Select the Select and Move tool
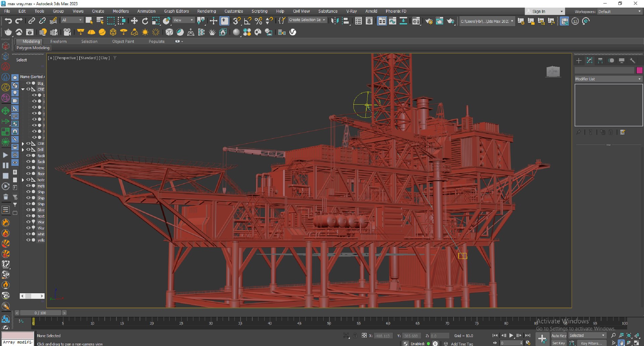644x346 pixels. [134, 21]
